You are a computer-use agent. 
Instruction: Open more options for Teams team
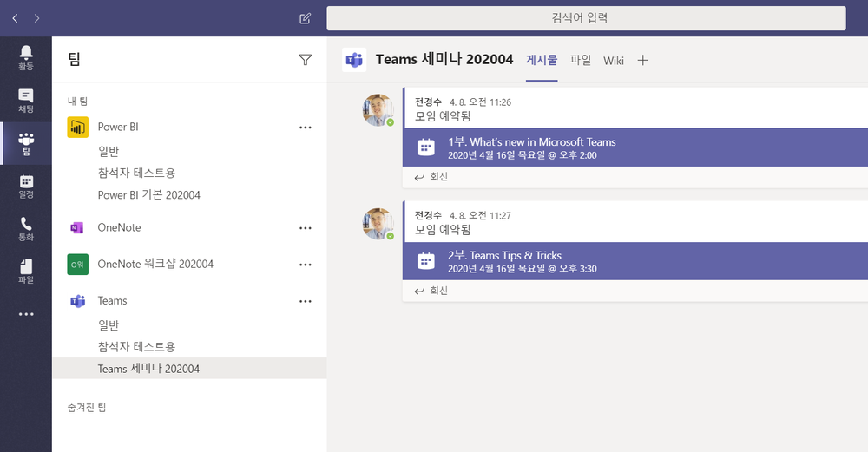305,301
